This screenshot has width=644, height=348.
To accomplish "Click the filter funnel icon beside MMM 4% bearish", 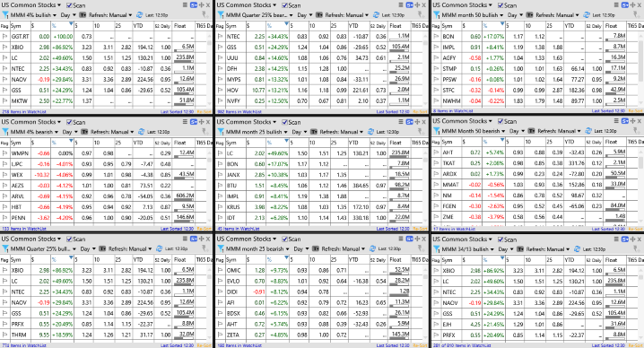I will [x=4, y=132].
